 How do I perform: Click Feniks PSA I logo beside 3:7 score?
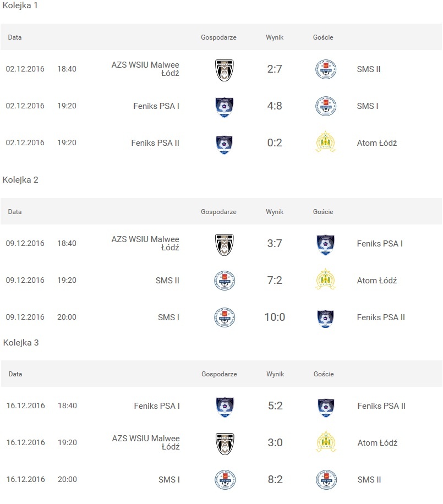click(326, 244)
